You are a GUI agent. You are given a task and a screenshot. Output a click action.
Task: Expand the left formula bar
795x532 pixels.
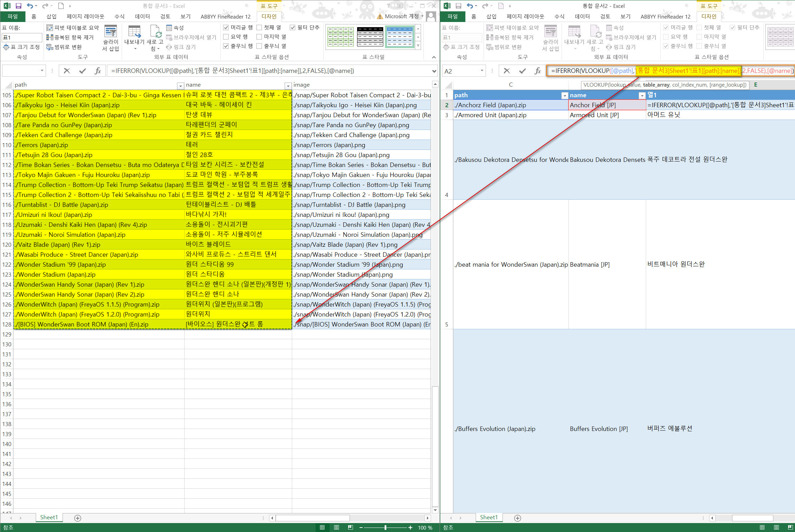pyautogui.click(x=434, y=71)
